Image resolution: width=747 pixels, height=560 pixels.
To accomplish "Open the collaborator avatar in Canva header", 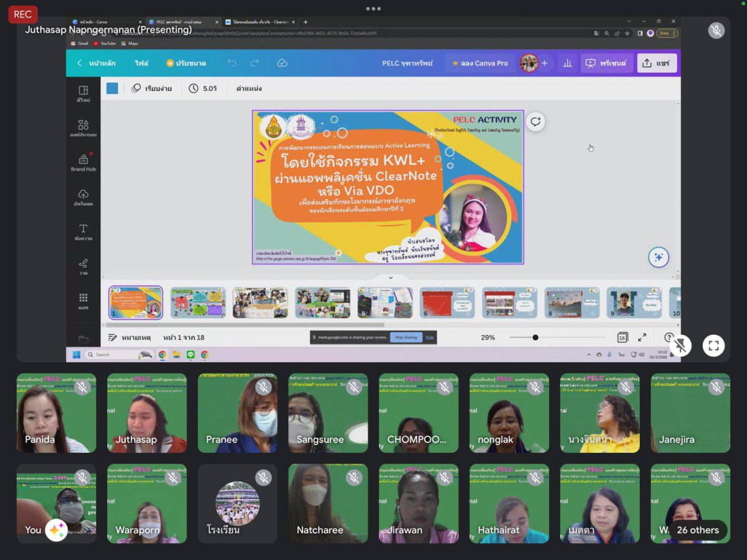I will coord(529,63).
